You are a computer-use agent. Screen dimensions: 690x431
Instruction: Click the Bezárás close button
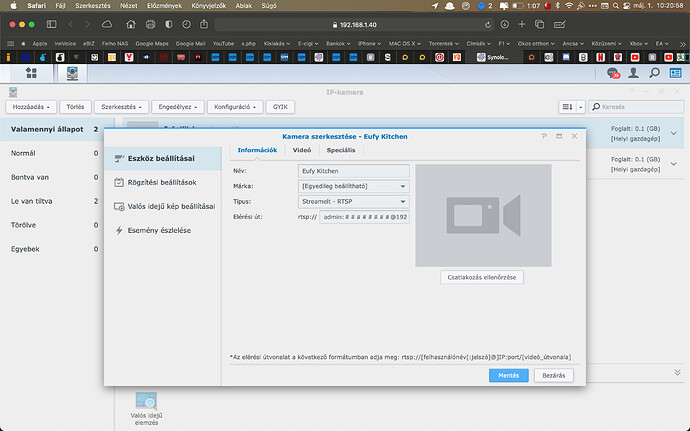point(554,375)
